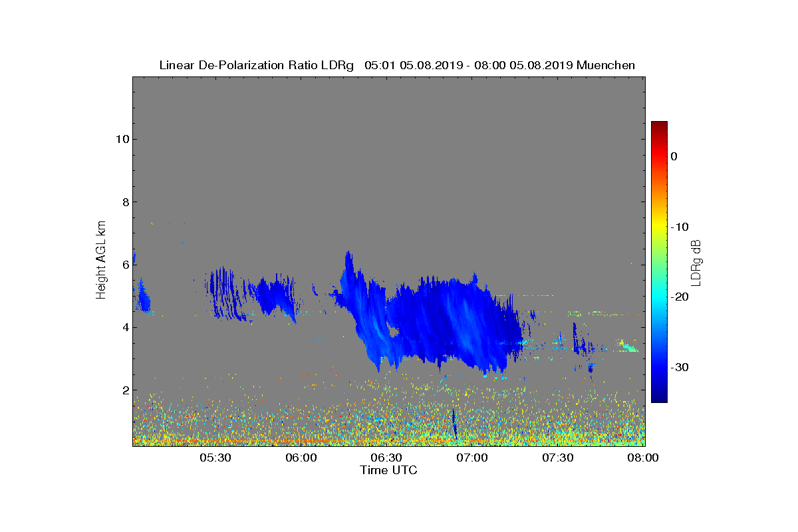Click the 06:30 time tick label
Viewport: 798px width, 532px height.
coord(386,458)
